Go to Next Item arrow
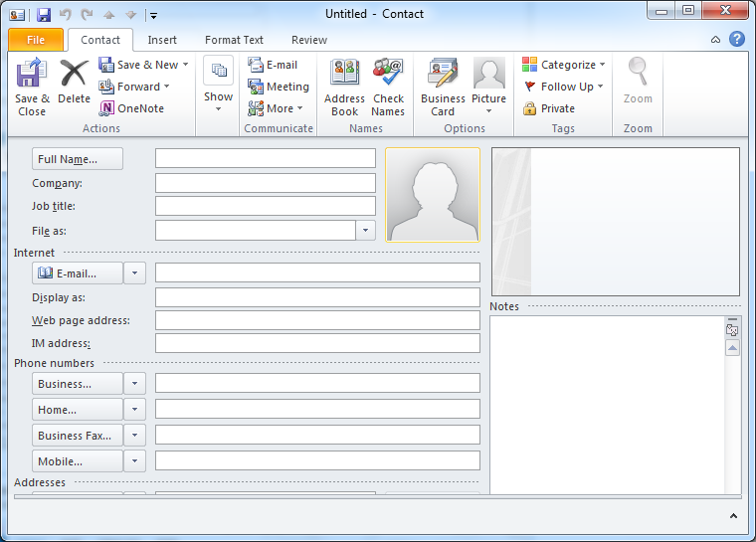The width and height of the screenshot is (756, 542). (130, 15)
